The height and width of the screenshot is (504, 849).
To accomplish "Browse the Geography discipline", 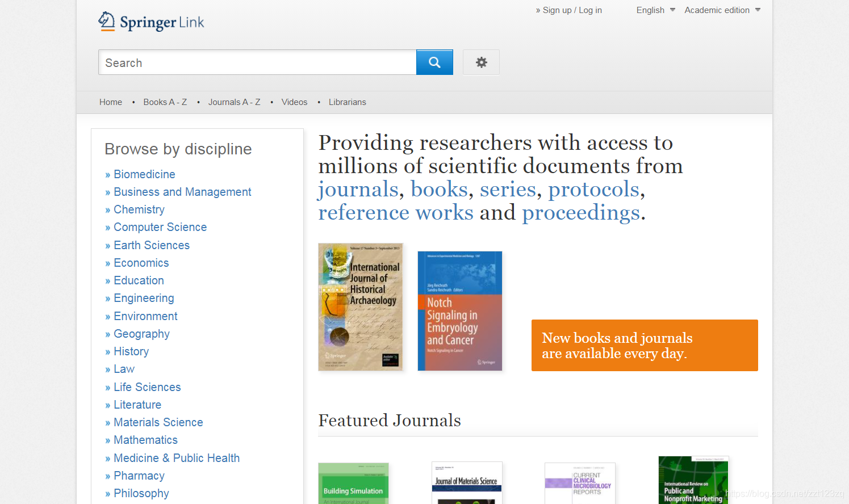I will pos(141,334).
